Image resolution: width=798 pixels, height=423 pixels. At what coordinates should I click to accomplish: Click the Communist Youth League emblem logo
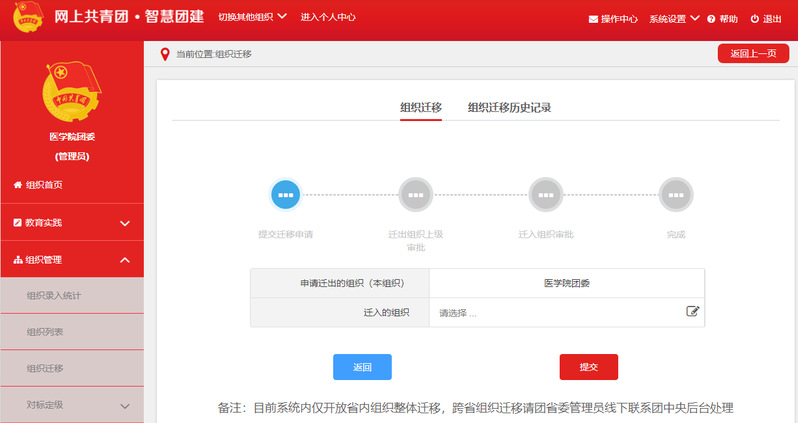[x=71, y=92]
